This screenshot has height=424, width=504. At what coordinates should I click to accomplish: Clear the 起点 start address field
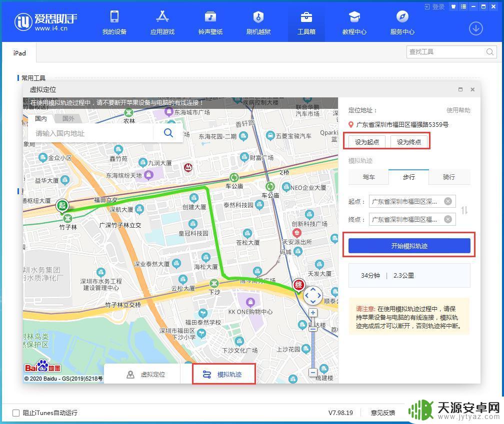[448, 201]
